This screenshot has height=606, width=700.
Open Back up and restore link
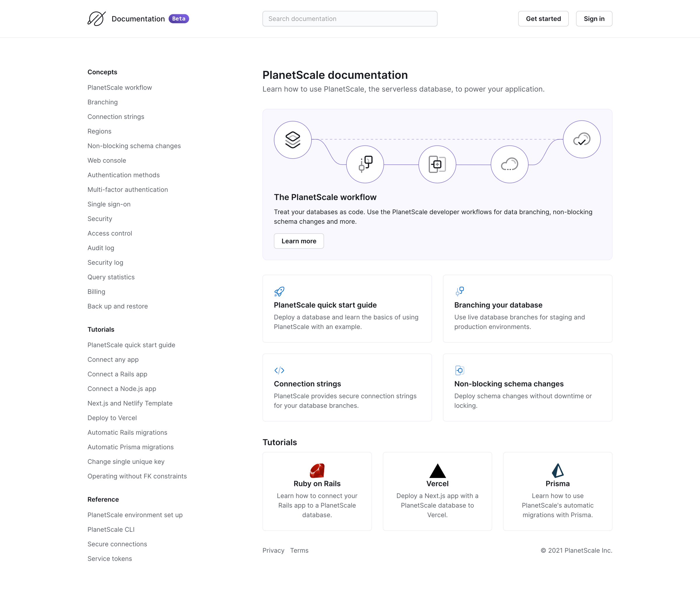118,306
